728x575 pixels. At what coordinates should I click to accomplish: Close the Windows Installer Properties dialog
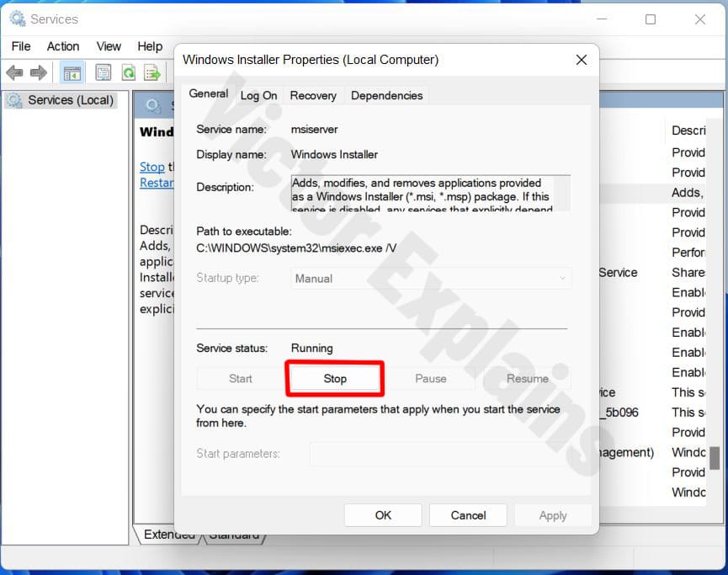coord(582,60)
